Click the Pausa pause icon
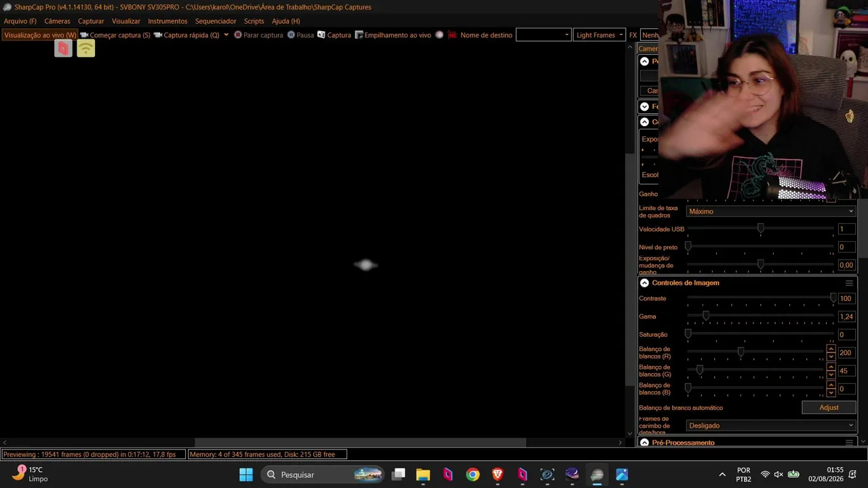Viewport: 868px width, 488px height. (291, 35)
